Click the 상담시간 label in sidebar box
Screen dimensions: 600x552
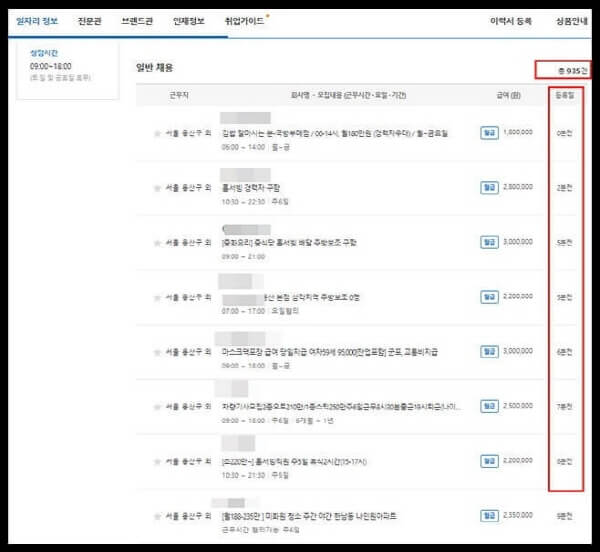[x=44, y=53]
